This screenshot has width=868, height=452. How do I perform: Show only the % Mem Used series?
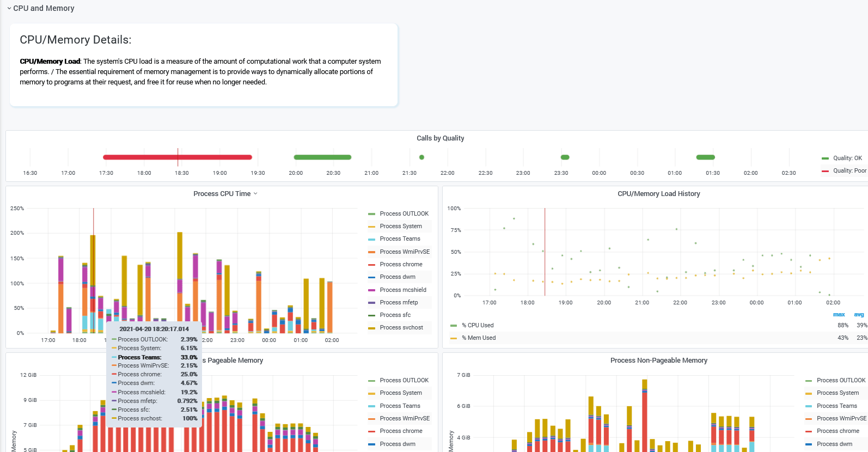coord(479,338)
